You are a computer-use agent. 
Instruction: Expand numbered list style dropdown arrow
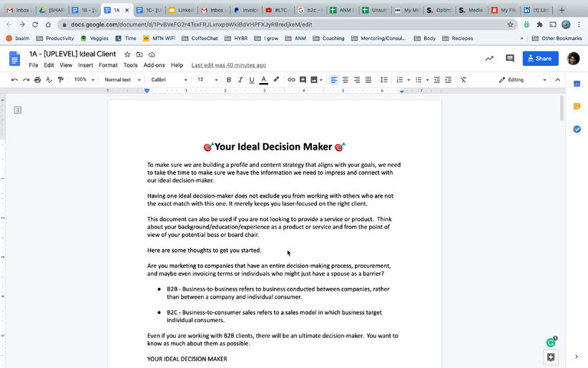coord(408,80)
